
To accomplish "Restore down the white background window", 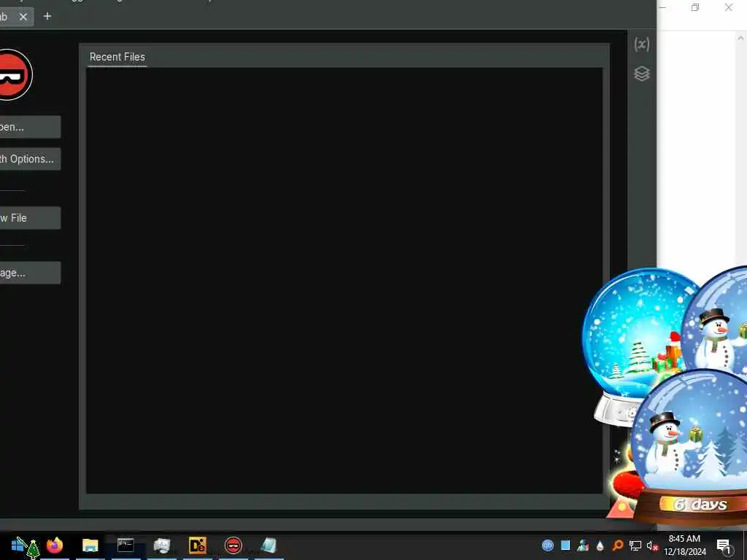I will click(x=695, y=7).
